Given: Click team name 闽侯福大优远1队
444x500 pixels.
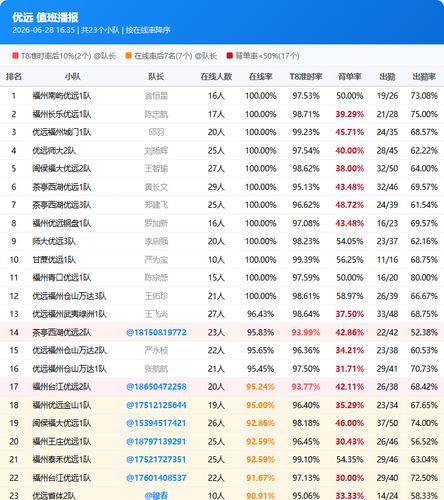Looking at the screenshot, I should pyautogui.click(x=62, y=423).
